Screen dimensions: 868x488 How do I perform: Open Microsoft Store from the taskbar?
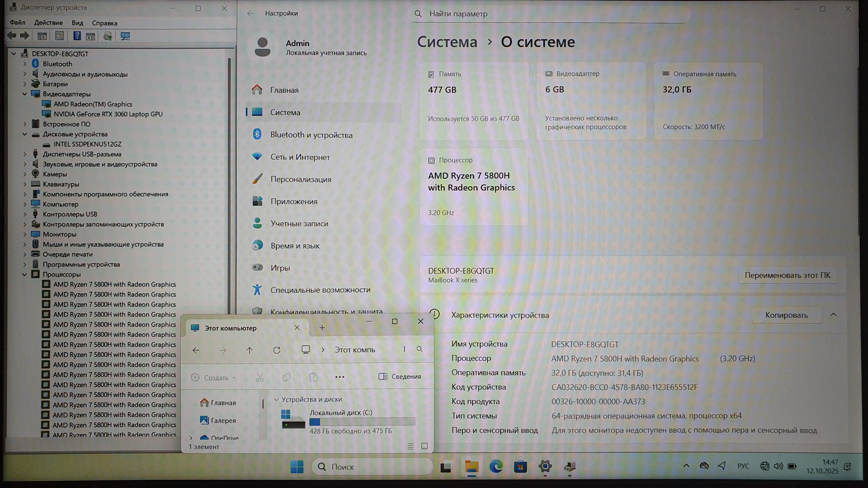click(x=520, y=467)
